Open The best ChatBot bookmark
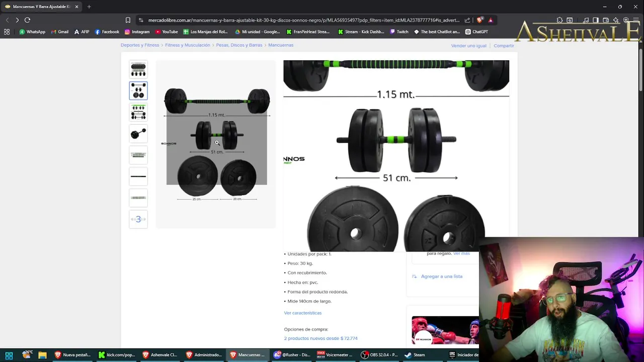Image resolution: width=644 pixels, height=362 pixels. pos(437,32)
